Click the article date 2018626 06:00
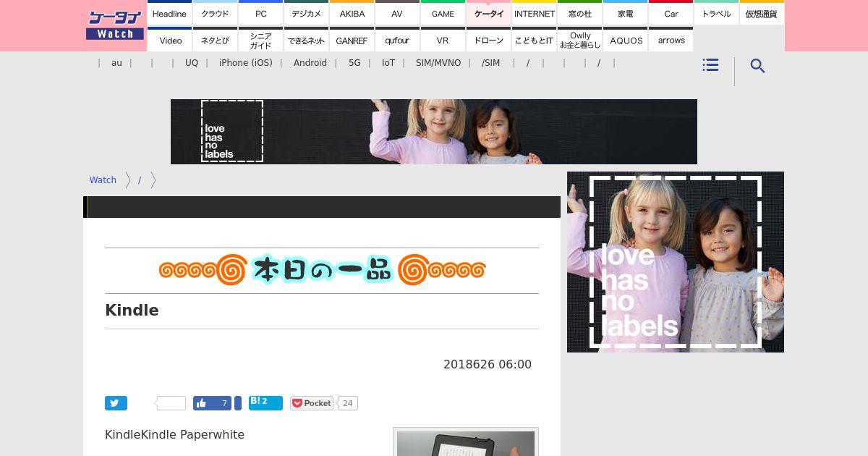Screen dimensions: 868x456 pos(488,365)
